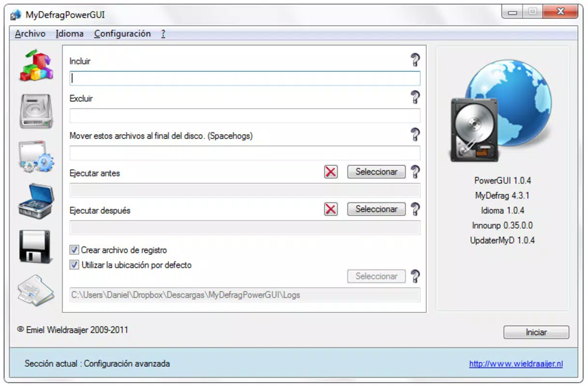Show help for the Spacehogs field
588x386 pixels.
pyautogui.click(x=415, y=135)
